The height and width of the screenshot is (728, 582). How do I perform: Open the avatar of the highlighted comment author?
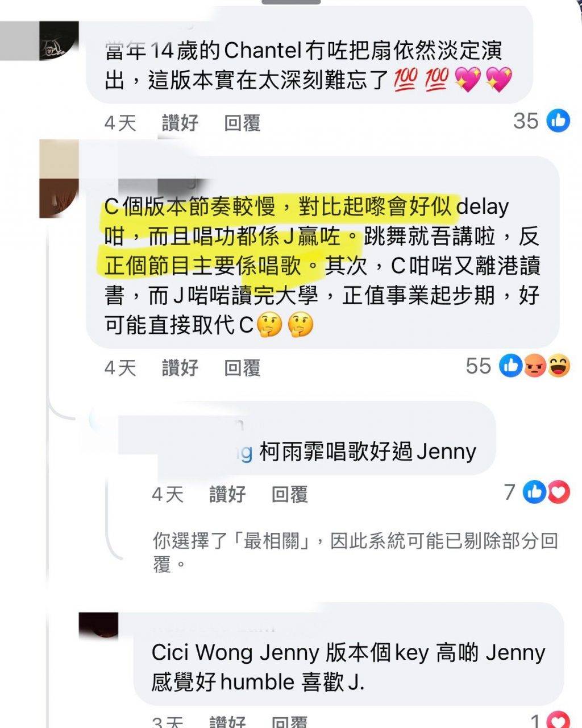point(59,178)
